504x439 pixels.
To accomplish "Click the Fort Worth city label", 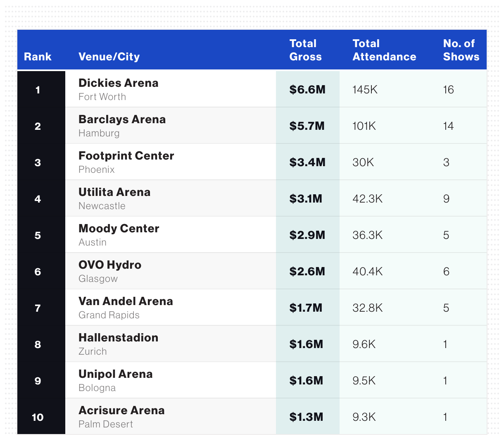I will 102,97.
